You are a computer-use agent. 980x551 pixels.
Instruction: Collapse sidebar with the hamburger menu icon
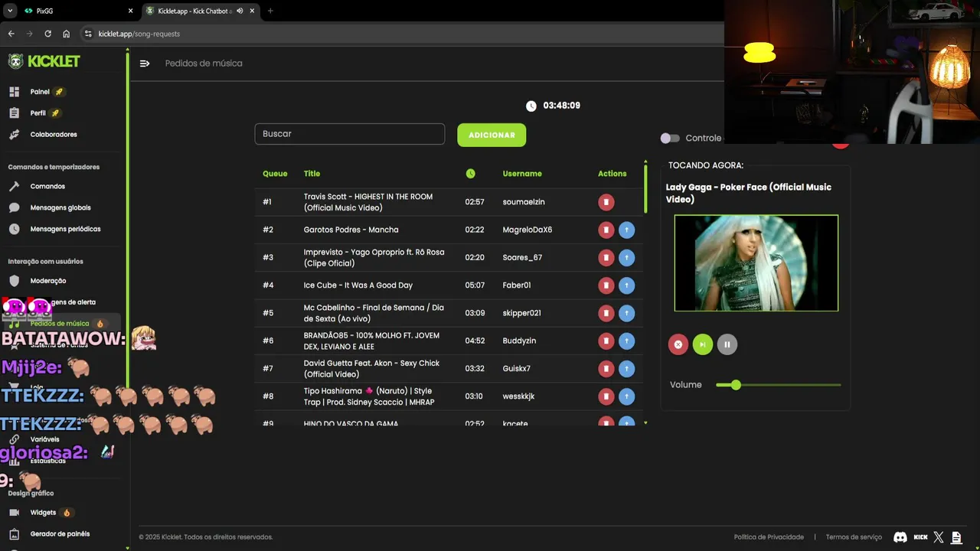click(x=145, y=64)
